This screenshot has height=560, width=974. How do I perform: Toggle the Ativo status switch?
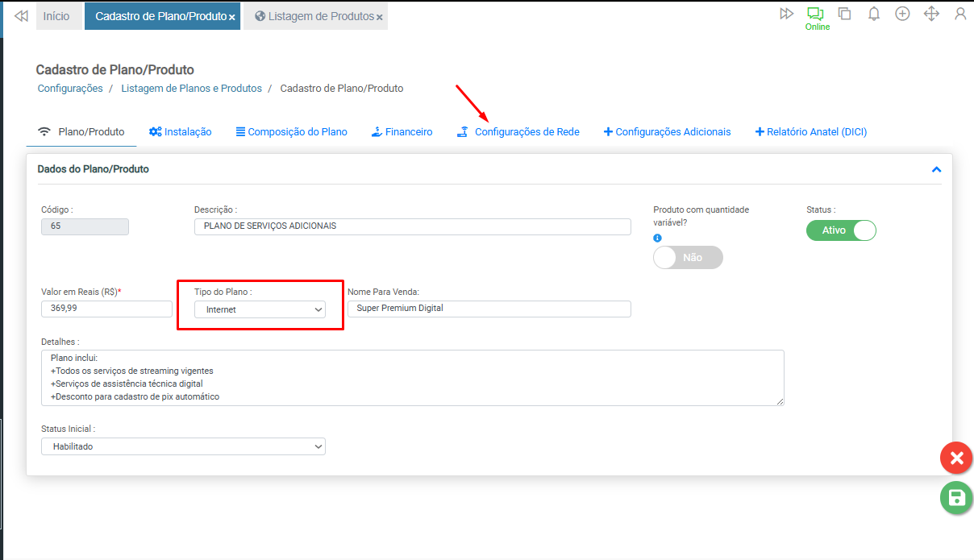pyautogui.click(x=841, y=230)
